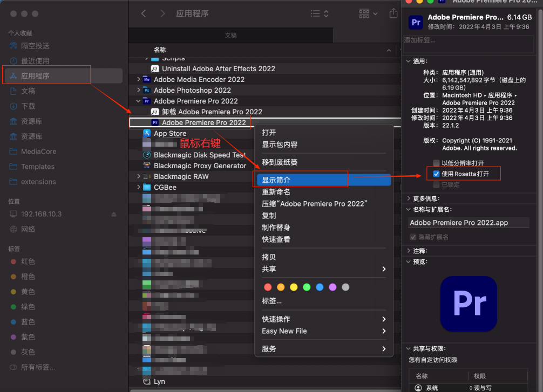This screenshot has width=543, height=392.
Task: Collapse Adobe Premiere Pro 2022 folder
Action: 139,101
